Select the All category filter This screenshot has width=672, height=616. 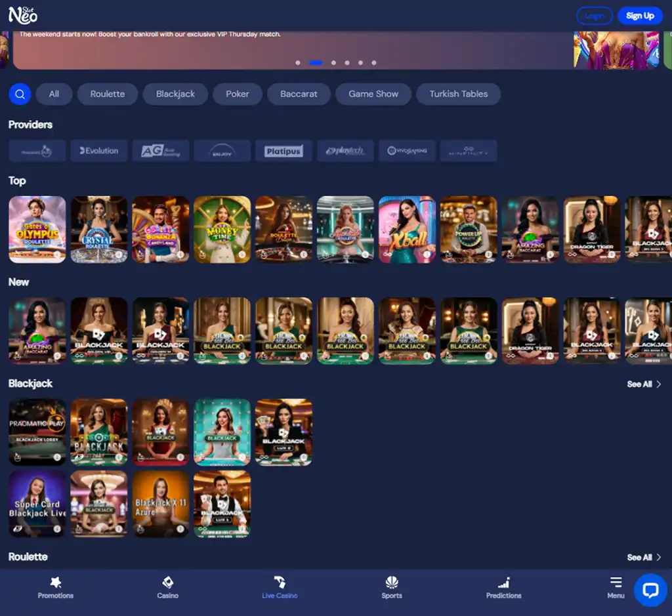(54, 94)
